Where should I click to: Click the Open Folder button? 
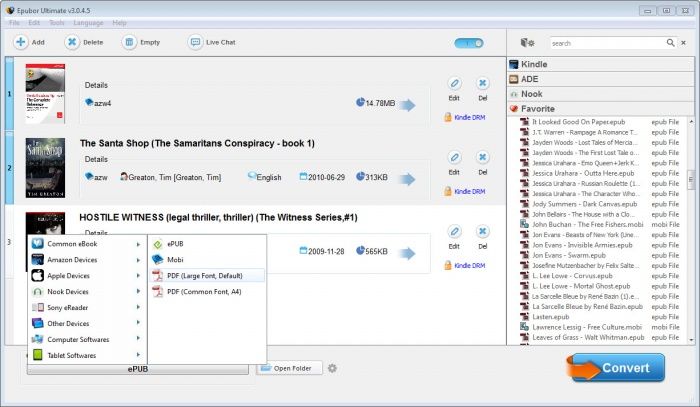pos(289,368)
